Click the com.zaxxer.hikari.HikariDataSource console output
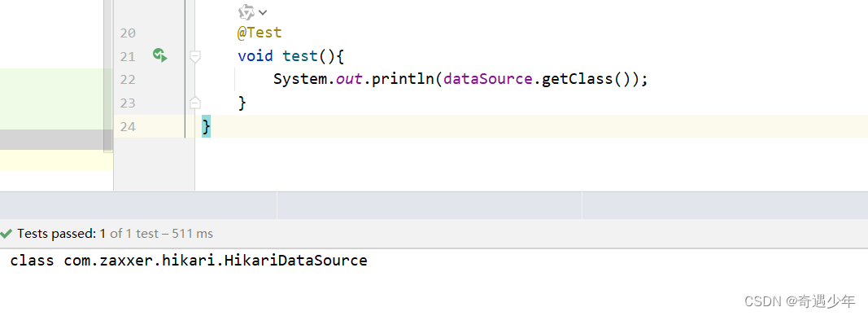Image resolution: width=868 pixels, height=316 pixels. click(x=216, y=260)
